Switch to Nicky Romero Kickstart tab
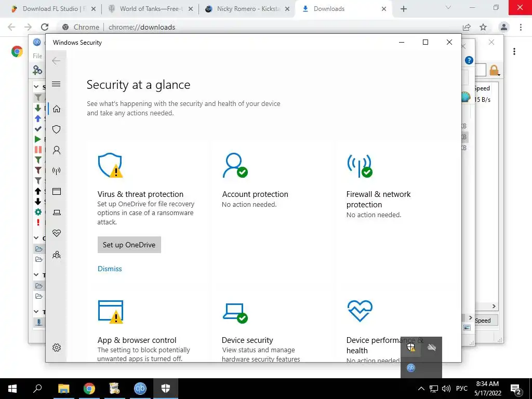Screen dimensions: 532x399 (248, 9)
